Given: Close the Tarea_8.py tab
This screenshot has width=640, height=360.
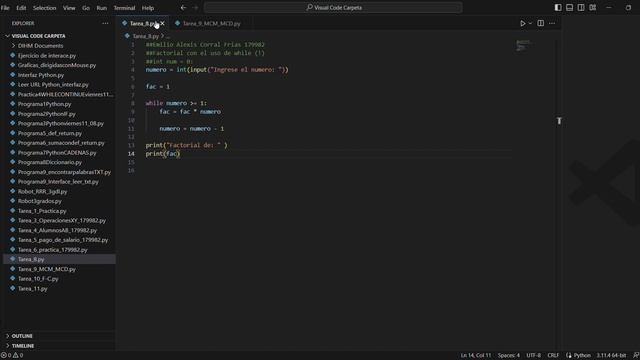Looking at the screenshot, I should pos(162,23).
